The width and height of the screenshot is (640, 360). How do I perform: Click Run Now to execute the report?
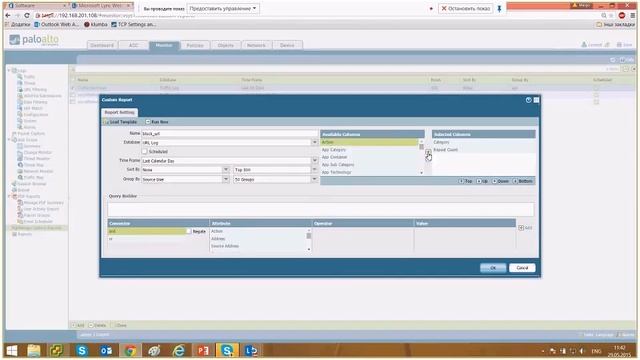(x=157, y=122)
